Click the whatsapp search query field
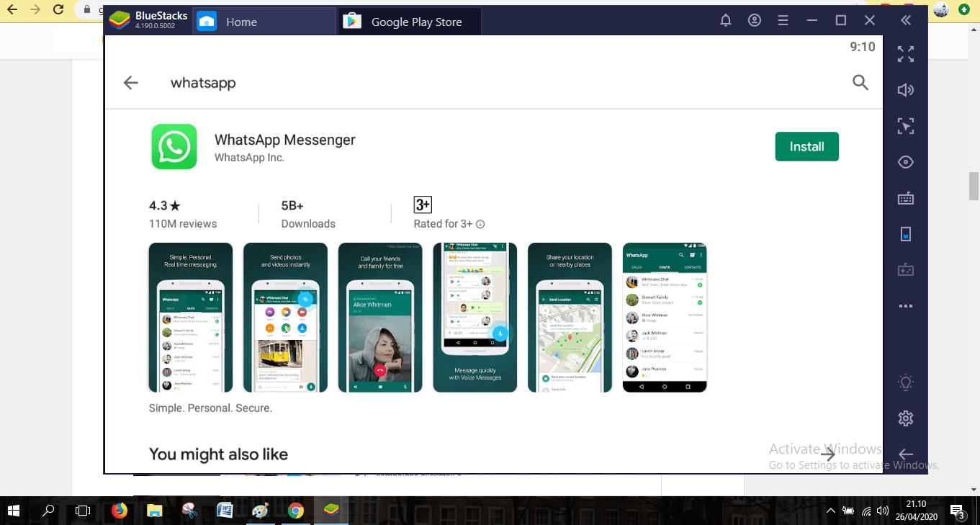The image size is (980, 525). coord(203,83)
